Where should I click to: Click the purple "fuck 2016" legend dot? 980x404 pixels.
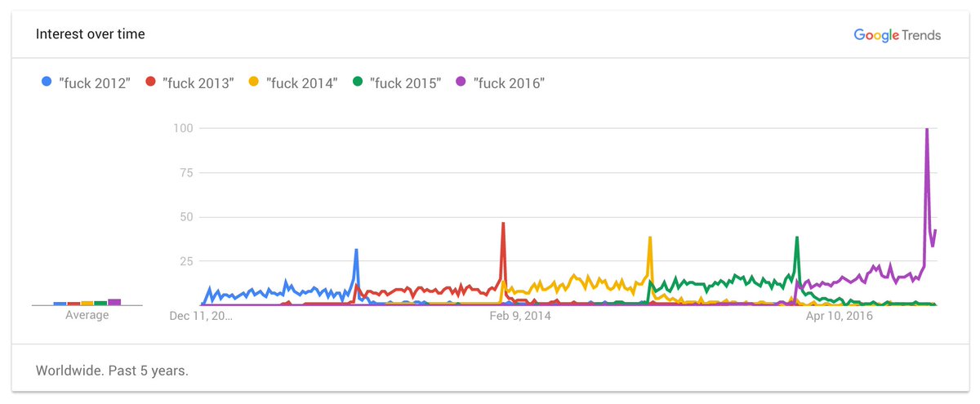tap(461, 82)
